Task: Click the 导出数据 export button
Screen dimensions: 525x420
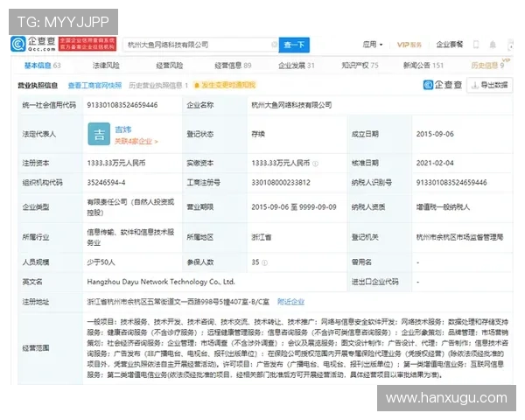Action: [489, 85]
